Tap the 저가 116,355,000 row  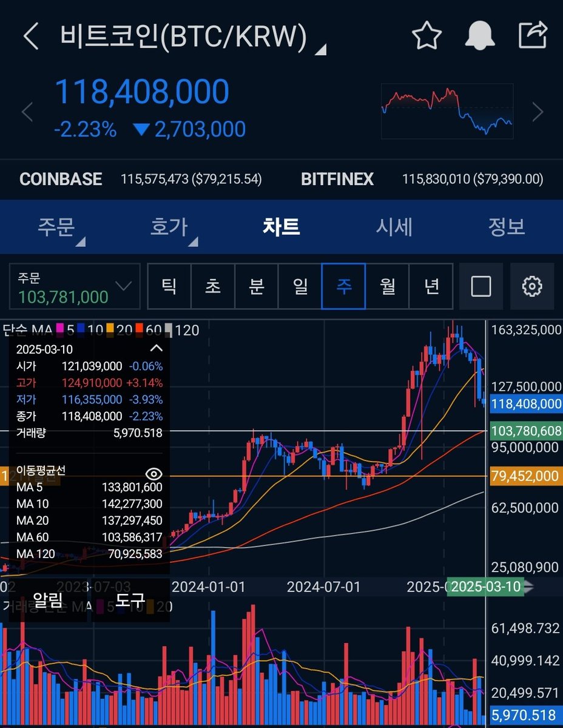tap(89, 399)
